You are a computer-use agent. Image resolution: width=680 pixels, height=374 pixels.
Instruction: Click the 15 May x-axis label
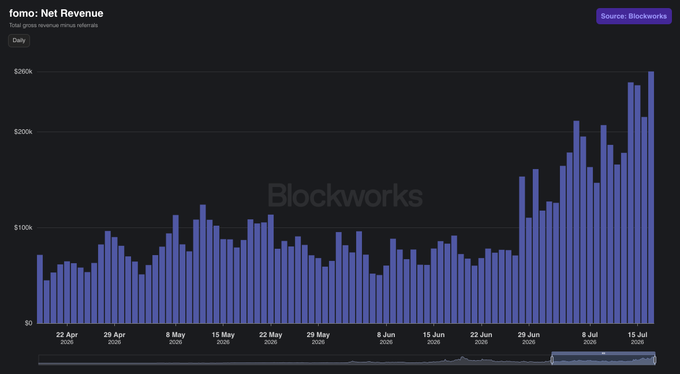point(223,338)
